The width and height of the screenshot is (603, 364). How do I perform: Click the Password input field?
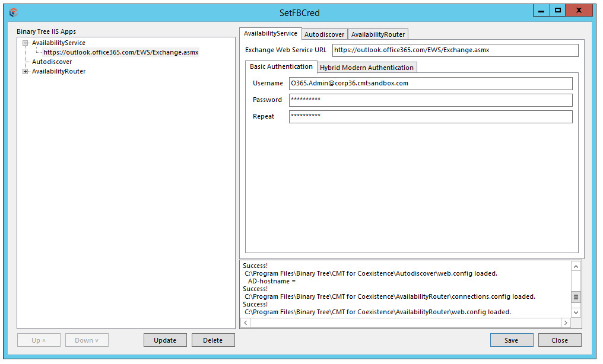click(430, 100)
